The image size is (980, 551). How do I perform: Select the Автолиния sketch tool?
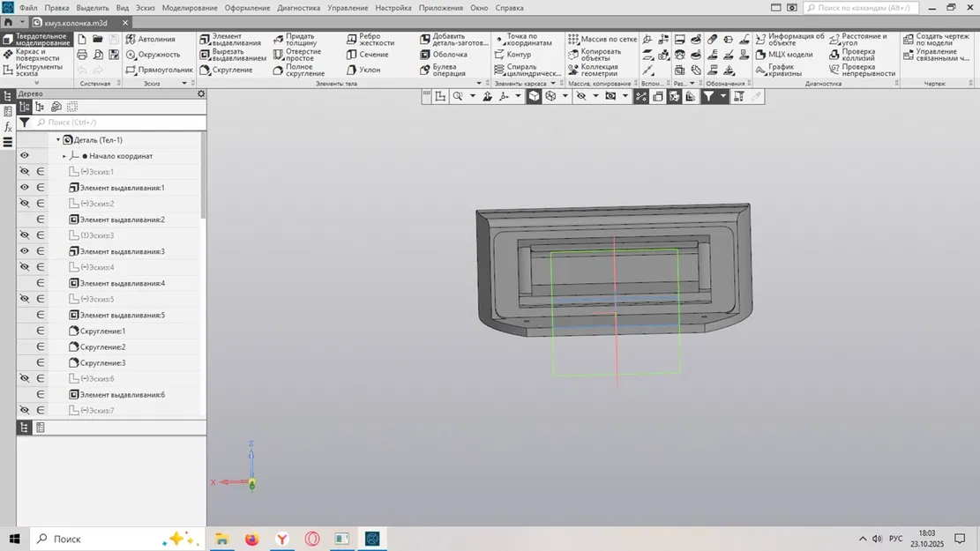coord(150,39)
